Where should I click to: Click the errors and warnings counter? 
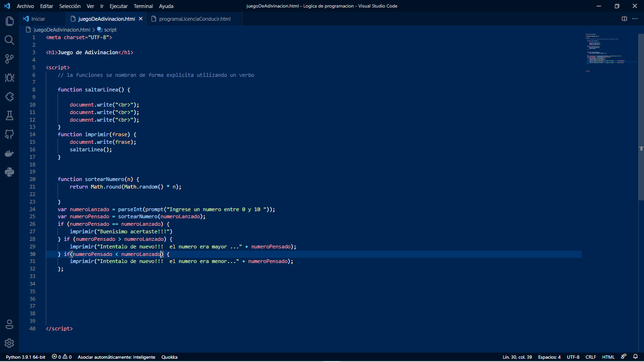(x=62, y=357)
